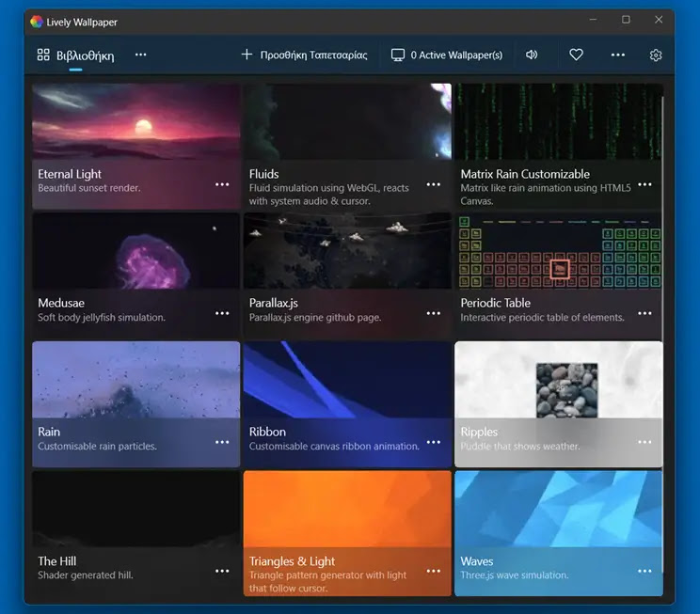Select The Hill dark thumbnail
Image resolution: width=700 pixels, height=614 pixels.
coord(136,509)
